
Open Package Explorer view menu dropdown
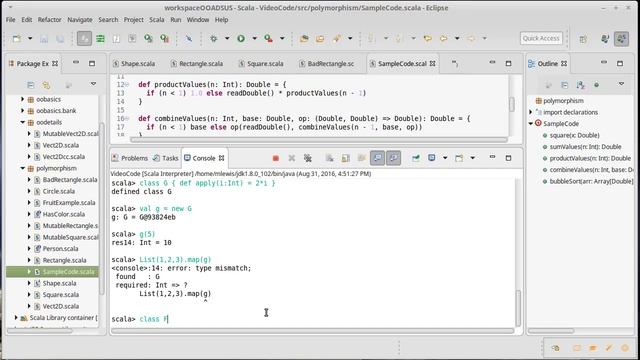point(93,84)
